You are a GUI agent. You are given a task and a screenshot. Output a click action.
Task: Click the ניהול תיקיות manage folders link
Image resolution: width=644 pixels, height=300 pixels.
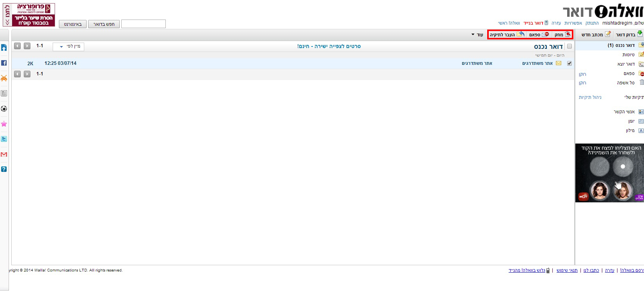pos(590,97)
